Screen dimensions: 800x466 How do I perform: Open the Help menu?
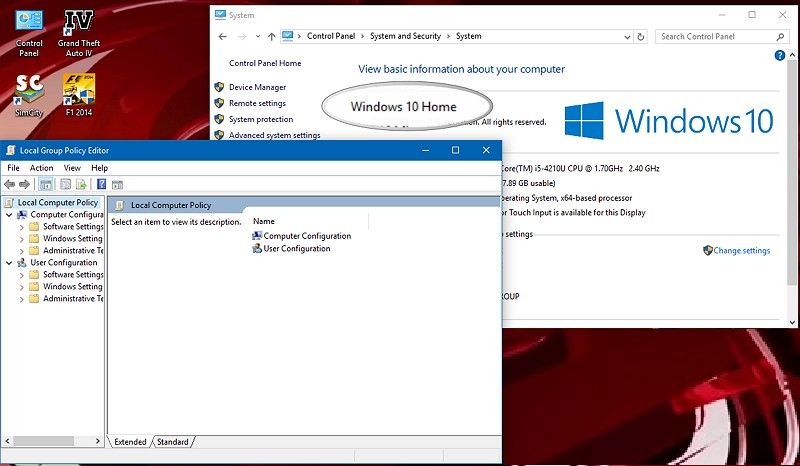tap(99, 168)
